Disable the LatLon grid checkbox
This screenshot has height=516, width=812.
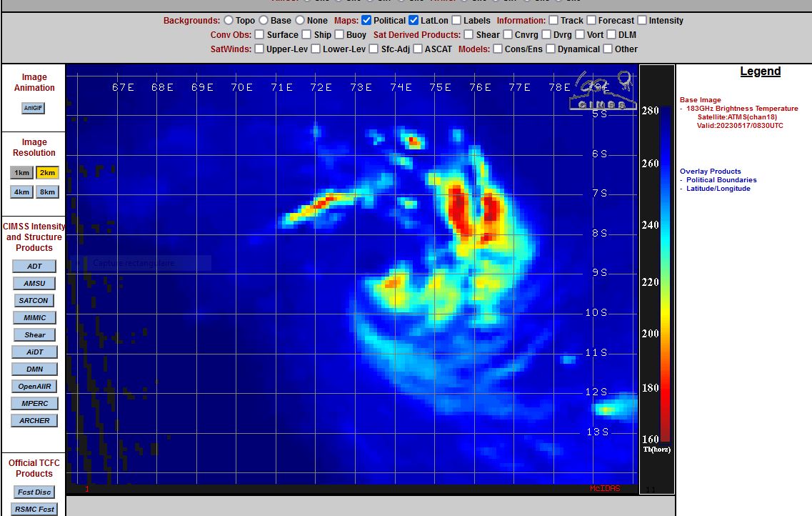[x=413, y=21]
